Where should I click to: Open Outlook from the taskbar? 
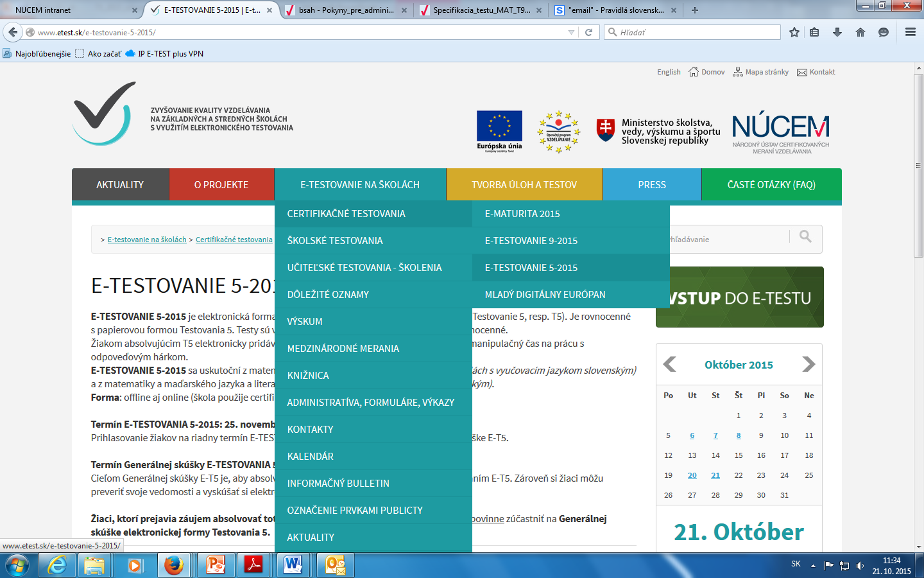336,565
